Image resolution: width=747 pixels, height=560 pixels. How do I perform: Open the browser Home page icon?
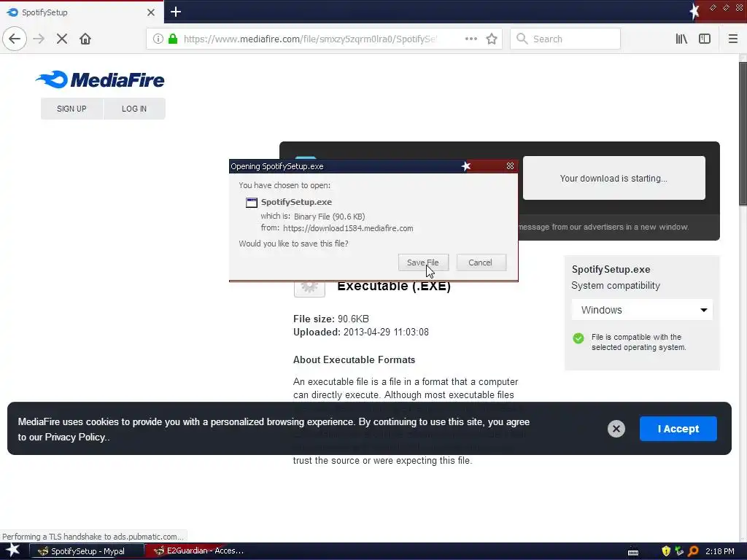click(85, 39)
